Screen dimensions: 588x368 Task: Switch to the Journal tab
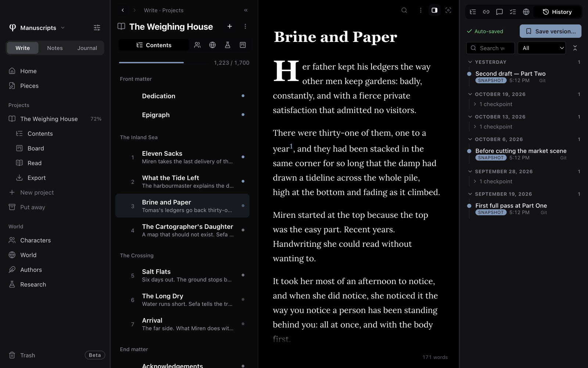(87, 48)
